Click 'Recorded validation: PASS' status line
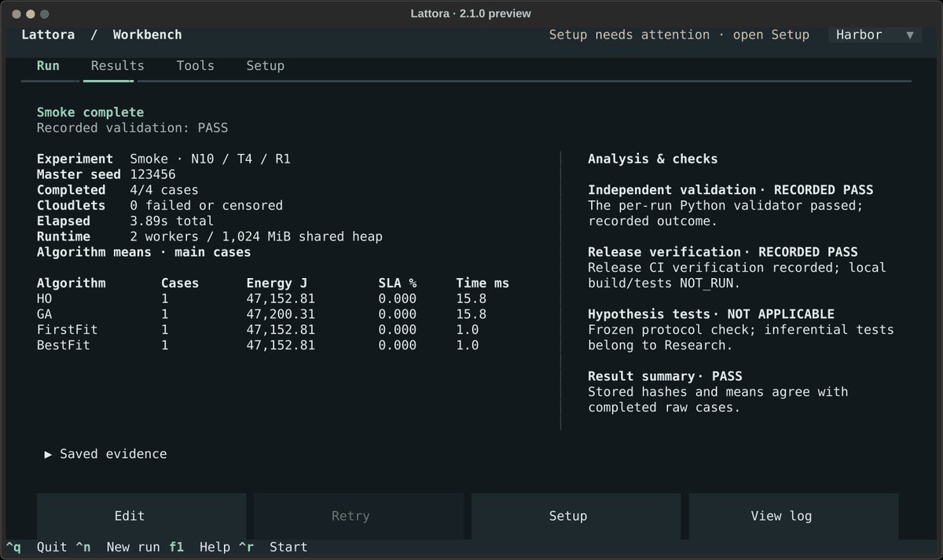 click(x=133, y=127)
